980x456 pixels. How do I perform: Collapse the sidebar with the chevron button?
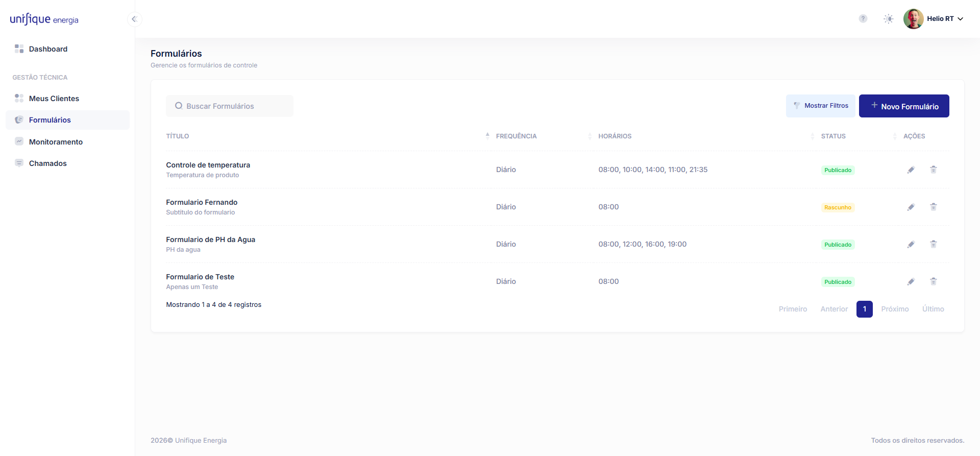coord(134,19)
